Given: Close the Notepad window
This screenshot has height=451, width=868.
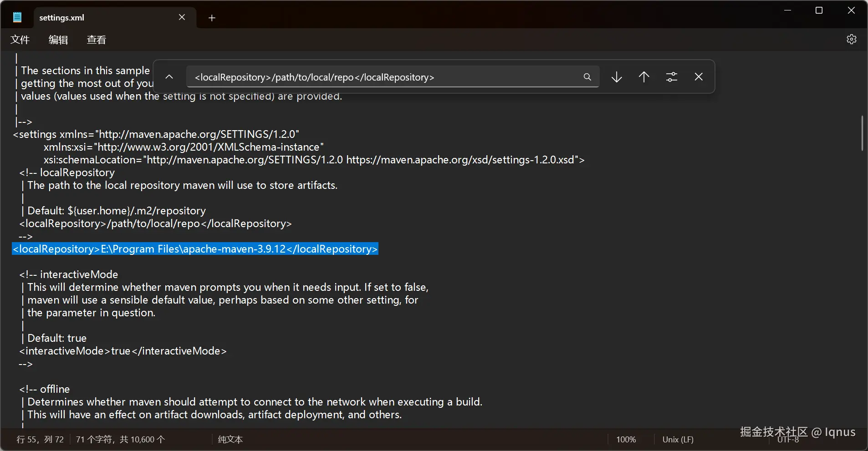Looking at the screenshot, I should [851, 10].
